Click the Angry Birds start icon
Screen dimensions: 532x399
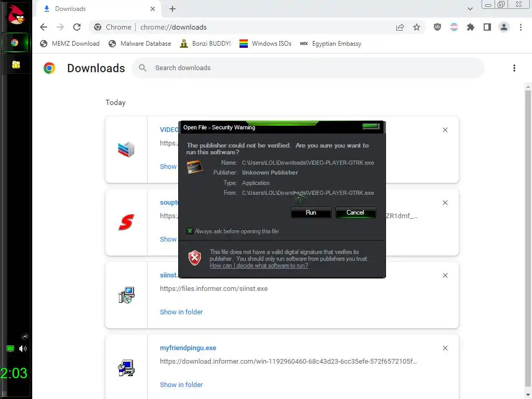pos(16,14)
